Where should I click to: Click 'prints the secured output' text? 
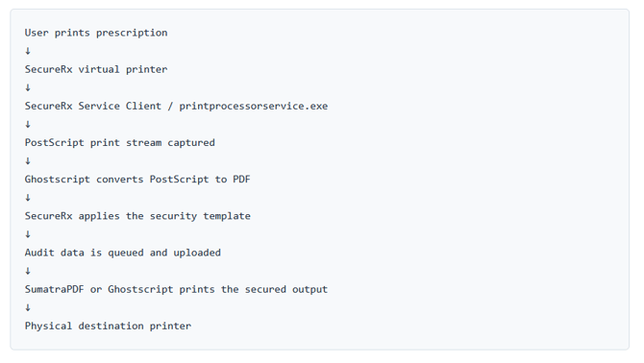pyautogui.click(x=254, y=290)
